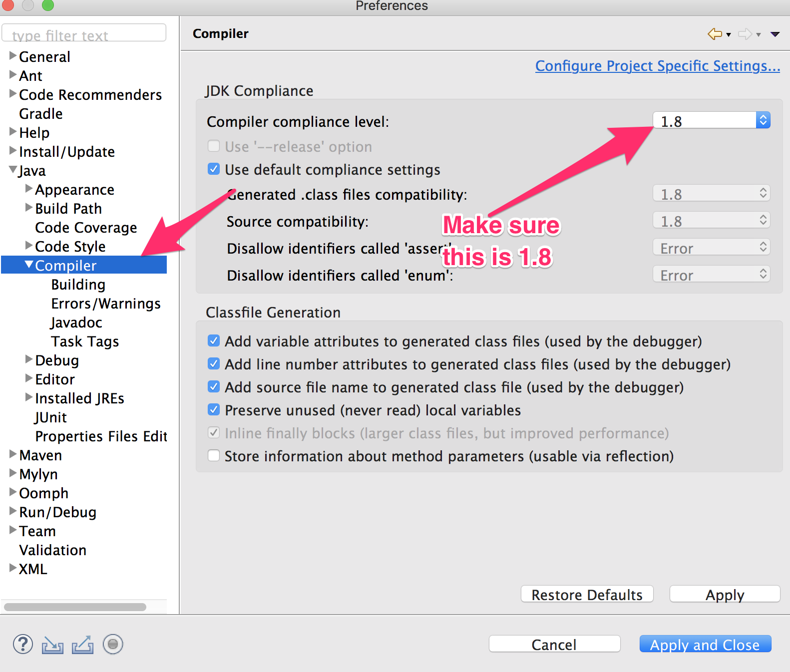Click the Export preferences icon
This screenshot has height=672, width=790.
coord(82,645)
